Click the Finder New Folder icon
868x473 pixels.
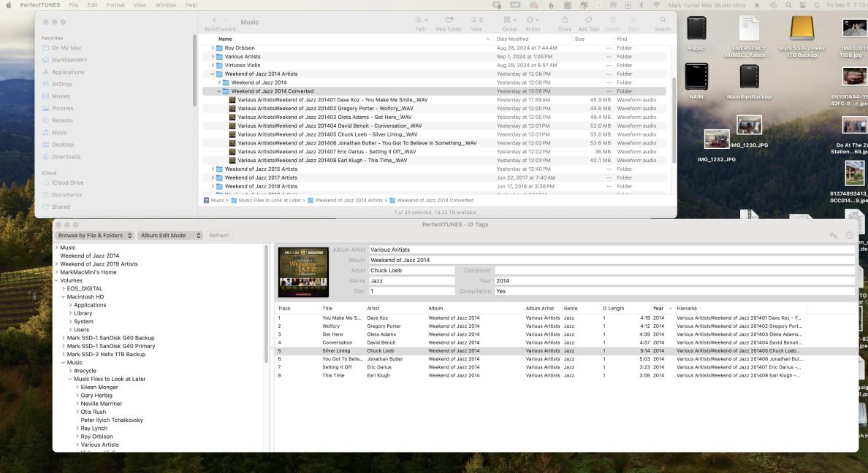click(449, 20)
